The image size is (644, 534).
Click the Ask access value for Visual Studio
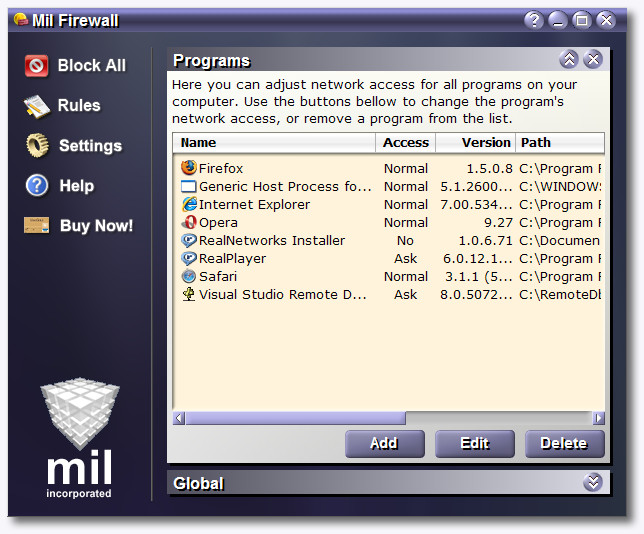coord(405,295)
